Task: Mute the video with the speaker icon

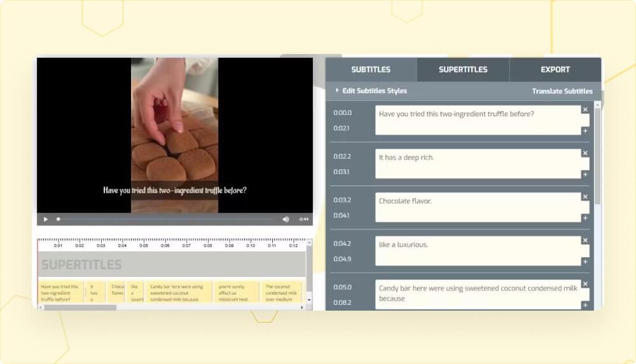Action: pos(286,219)
